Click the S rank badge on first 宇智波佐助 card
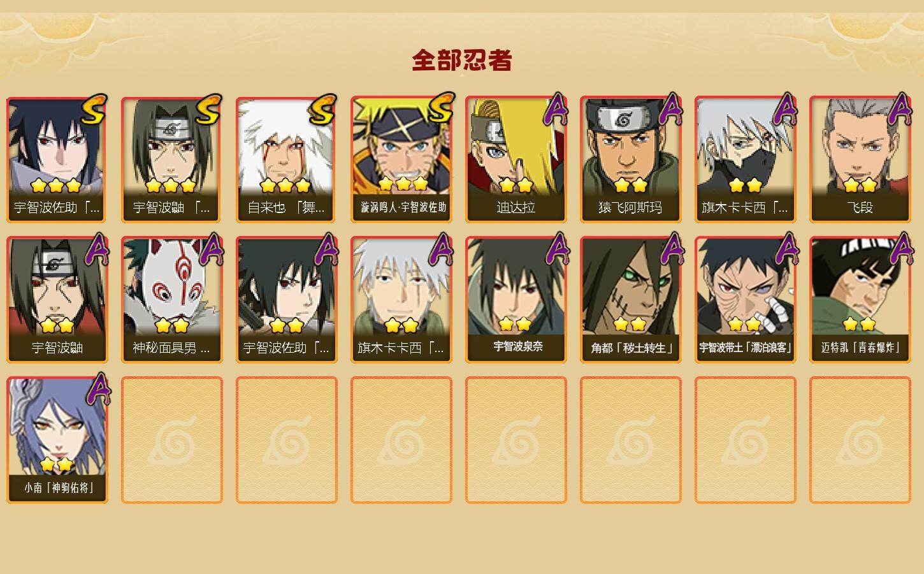 click(x=94, y=110)
